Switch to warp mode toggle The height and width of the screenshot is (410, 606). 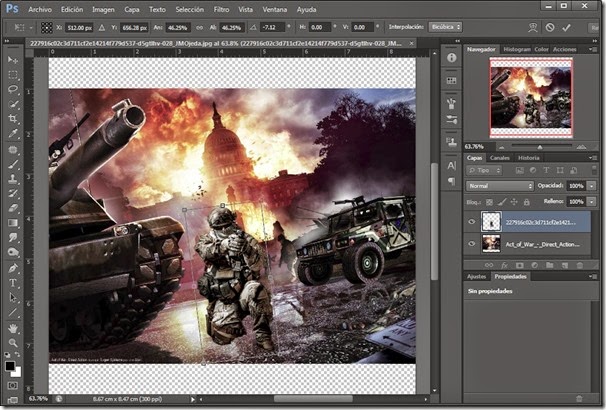[533, 27]
